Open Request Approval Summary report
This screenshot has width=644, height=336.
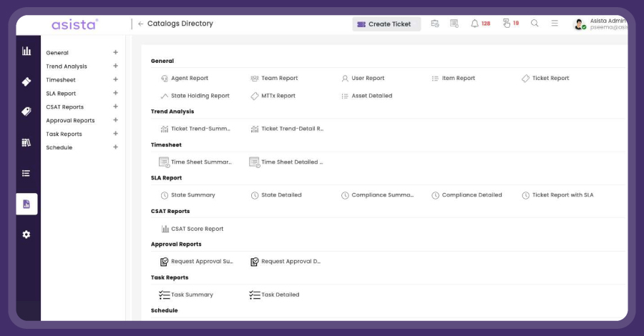coord(196,262)
